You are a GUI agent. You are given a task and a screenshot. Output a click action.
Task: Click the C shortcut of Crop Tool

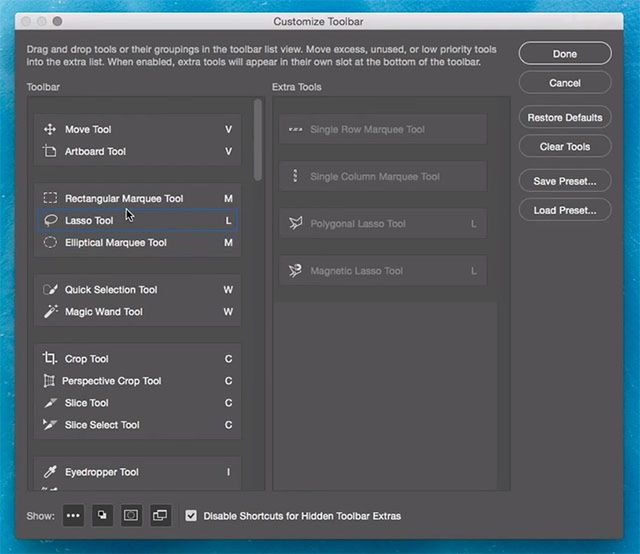tap(228, 358)
